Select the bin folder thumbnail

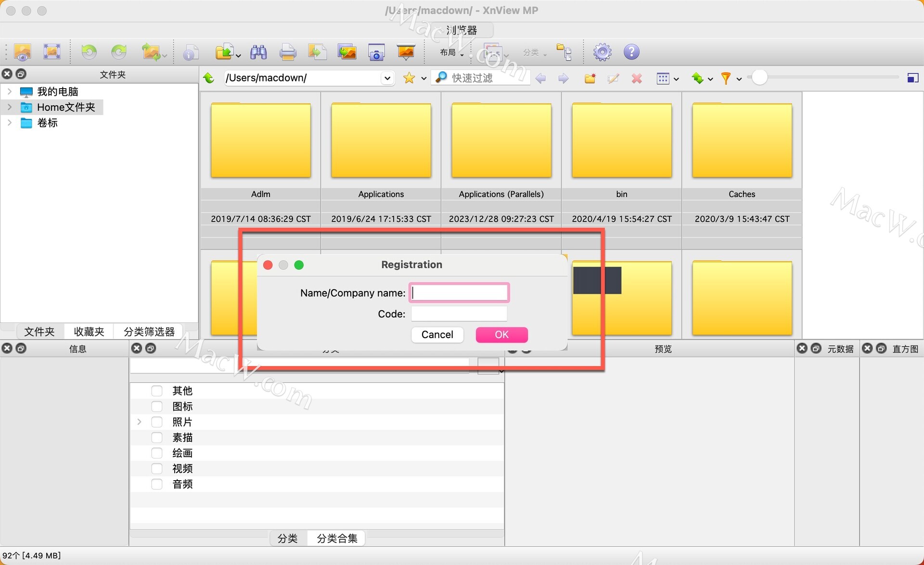click(622, 140)
